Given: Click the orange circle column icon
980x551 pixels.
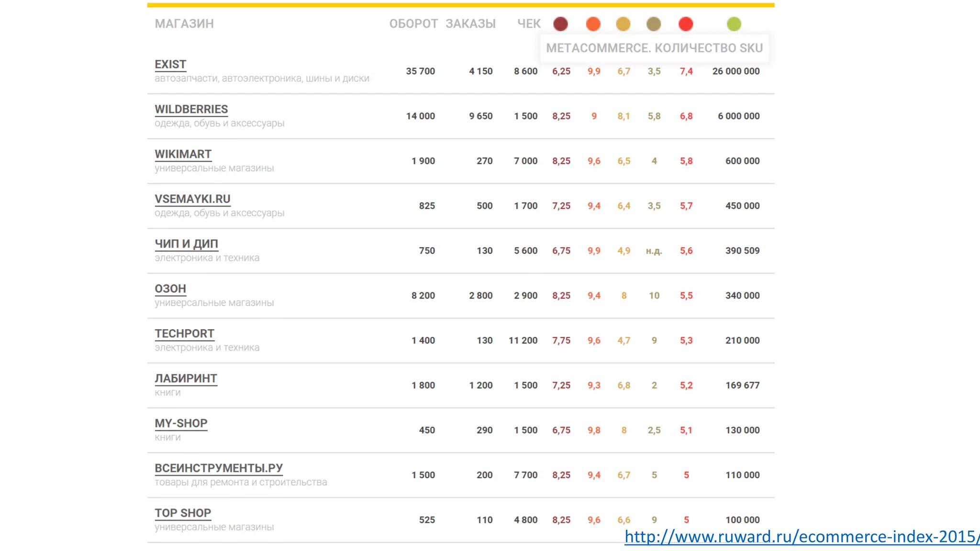Looking at the screenshot, I should (x=593, y=24).
